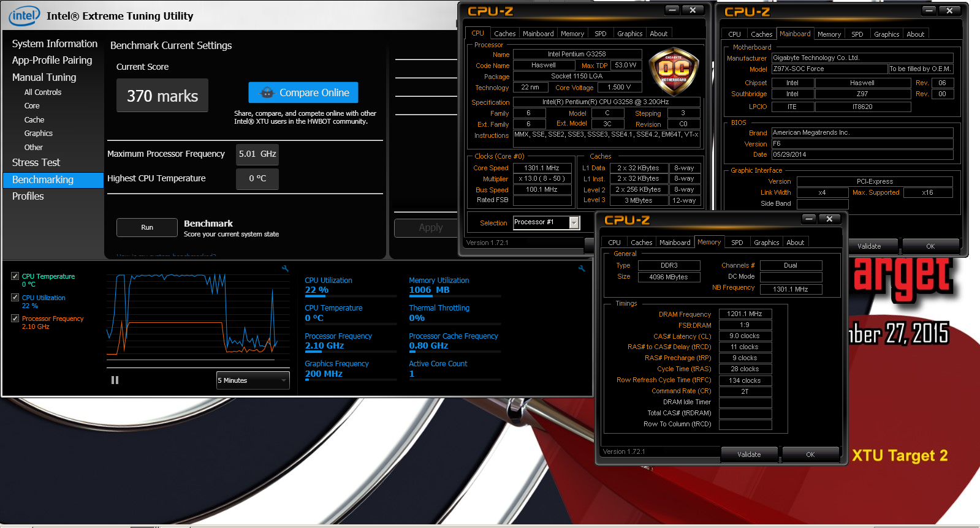Open Graphics tab in Mainboard CPU-Z window
This screenshot has width=980, height=528.
(x=887, y=34)
